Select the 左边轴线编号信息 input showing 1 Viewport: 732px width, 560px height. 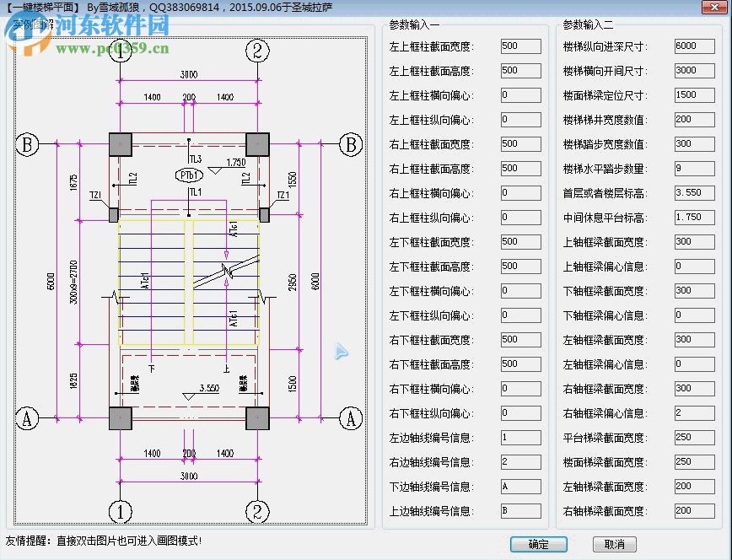(x=520, y=437)
